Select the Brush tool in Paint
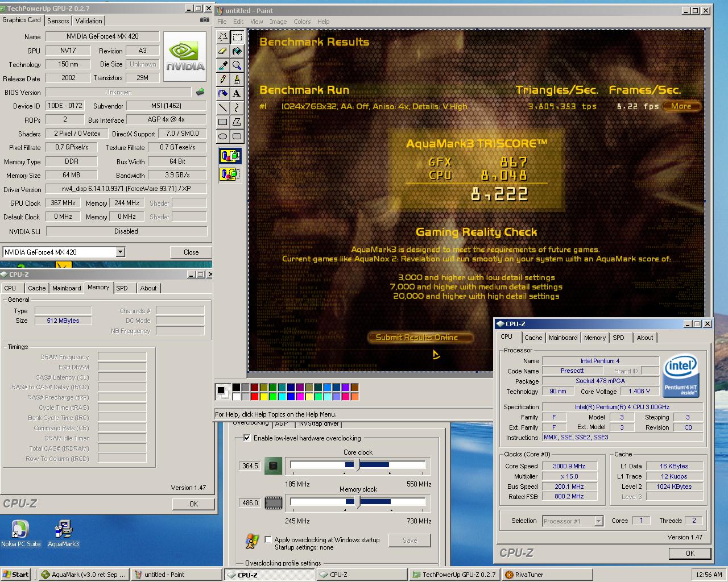 coord(237,80)
